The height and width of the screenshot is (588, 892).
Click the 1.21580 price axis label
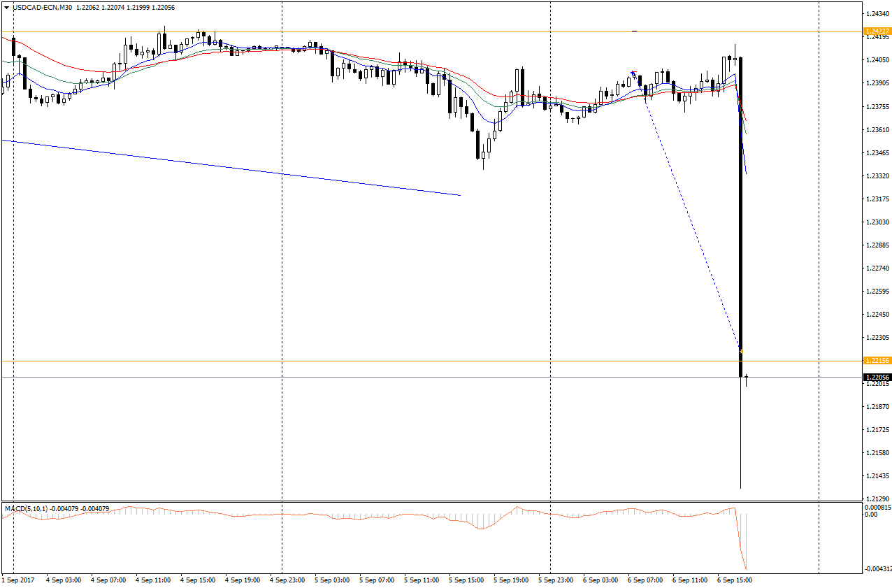pyautogui.click(x=877, y=452)
